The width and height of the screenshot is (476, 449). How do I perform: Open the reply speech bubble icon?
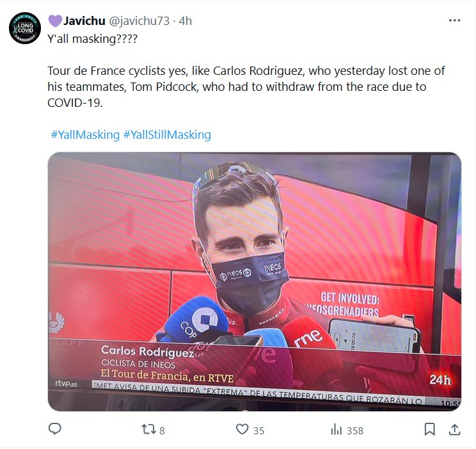pos(55,429)
